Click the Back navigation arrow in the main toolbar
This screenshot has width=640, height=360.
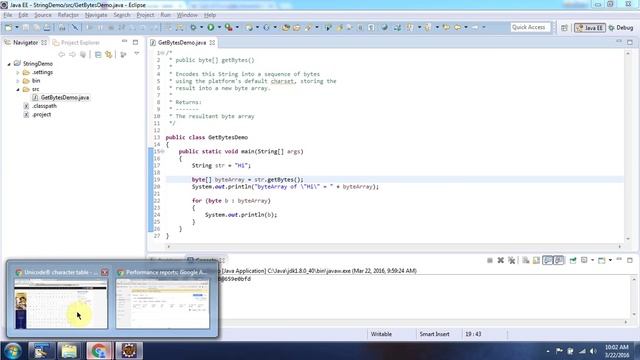point(458,27)
